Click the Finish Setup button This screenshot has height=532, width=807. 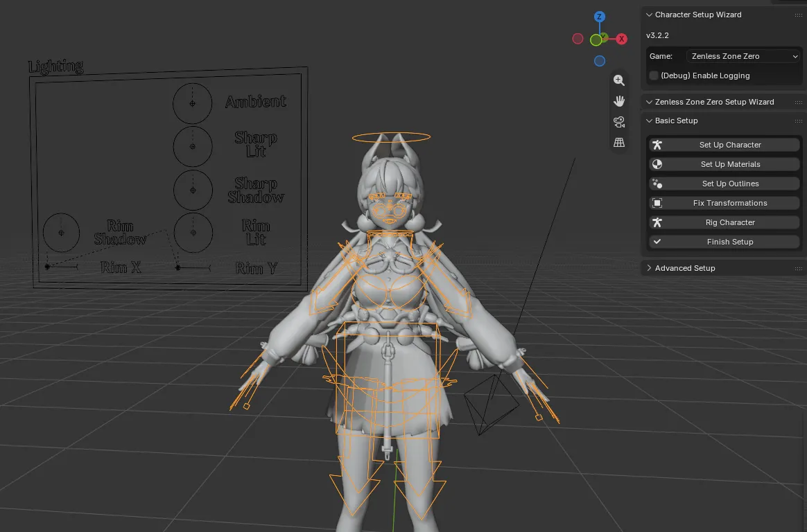pyautogui.click(x=724, y=242)
